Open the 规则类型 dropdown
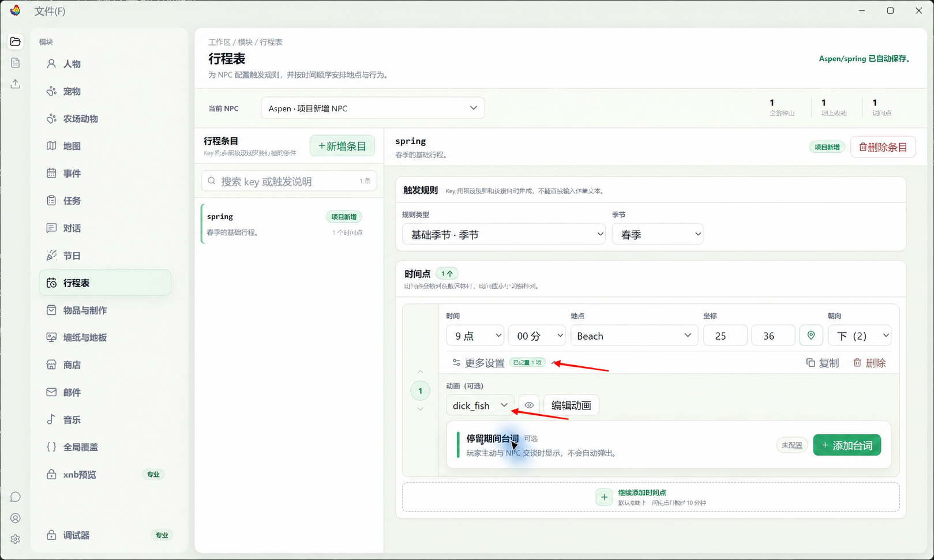This screenshot has height=560, width=934. click(x=504, y=234)
